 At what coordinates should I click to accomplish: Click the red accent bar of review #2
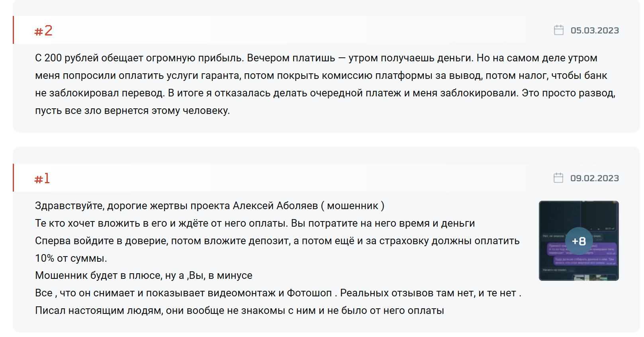pyautogui.click(x=14, y=30)
